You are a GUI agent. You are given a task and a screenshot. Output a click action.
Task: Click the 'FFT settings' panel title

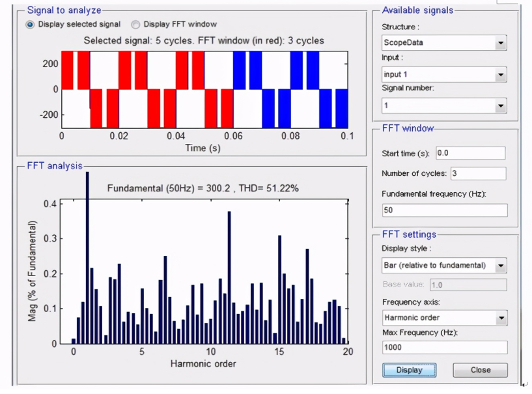(x=409, y=234)
